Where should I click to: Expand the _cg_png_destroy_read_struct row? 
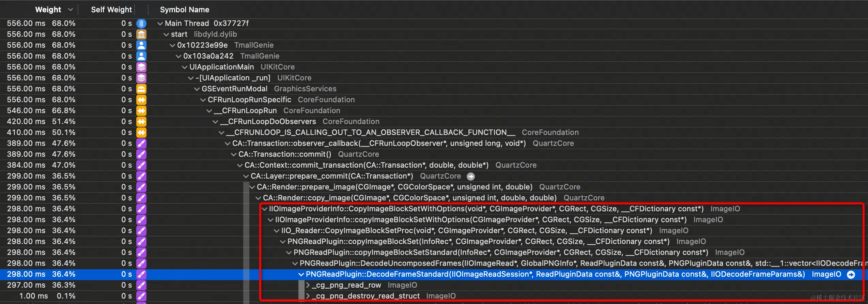pos(308,296)
